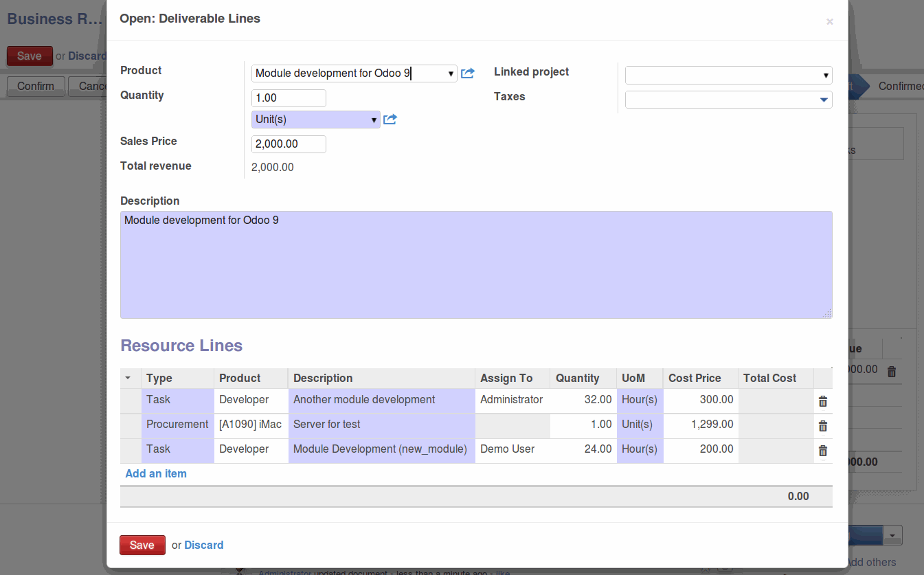Add an item to Resource Lines
Image resolution: width=924 pixels, height=575 pixels.
pos(155,473)
